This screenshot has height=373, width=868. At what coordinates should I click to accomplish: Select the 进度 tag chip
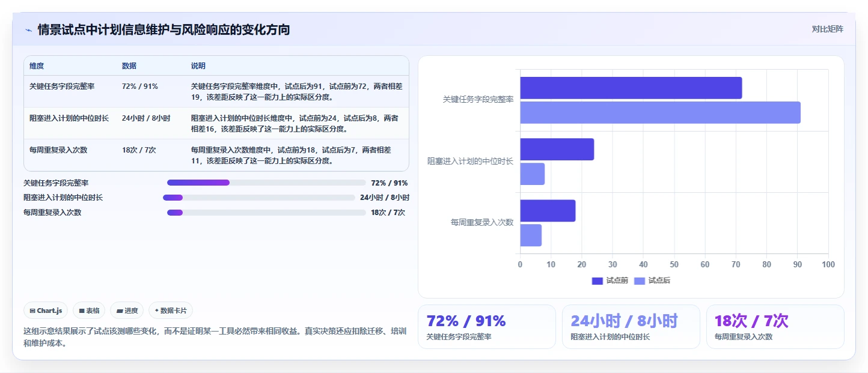coord(127,311)
